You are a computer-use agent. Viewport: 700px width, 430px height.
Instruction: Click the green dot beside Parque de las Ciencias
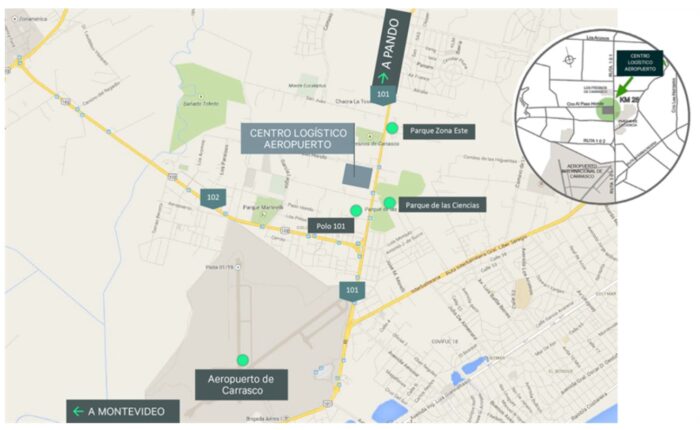tap(390, 203)
